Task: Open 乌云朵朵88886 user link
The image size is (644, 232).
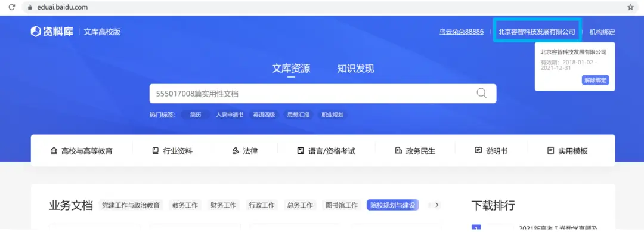Action: pos(461,32)
